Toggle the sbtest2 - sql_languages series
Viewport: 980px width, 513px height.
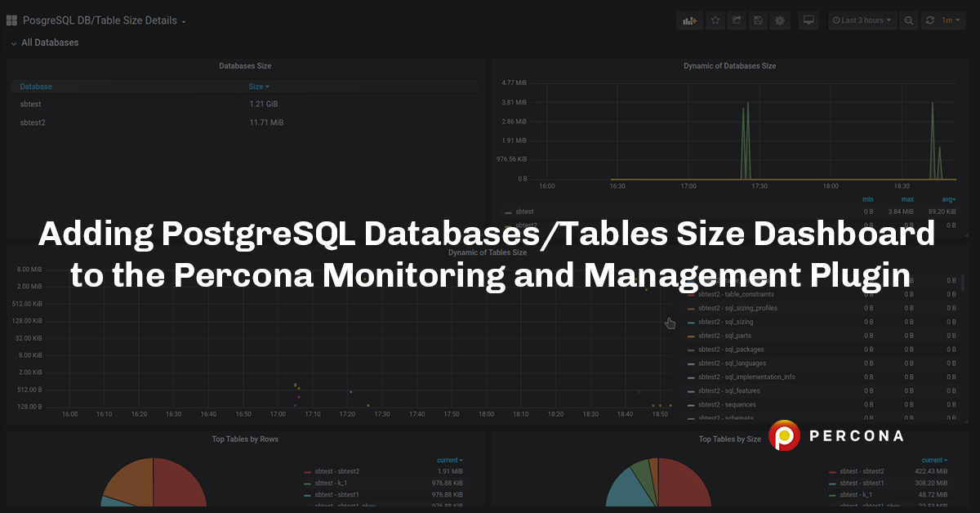click(x=732, y=364)
